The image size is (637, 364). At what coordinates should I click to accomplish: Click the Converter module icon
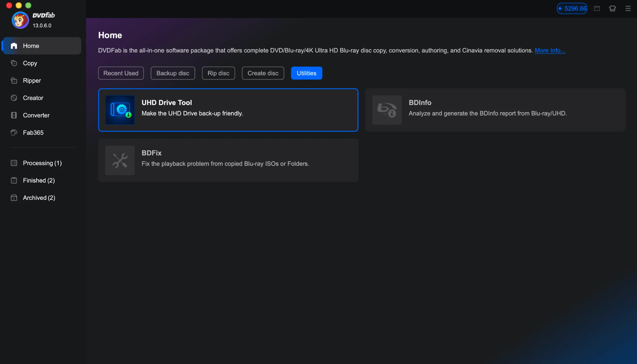pyautogui.click(x=14, y=115)
